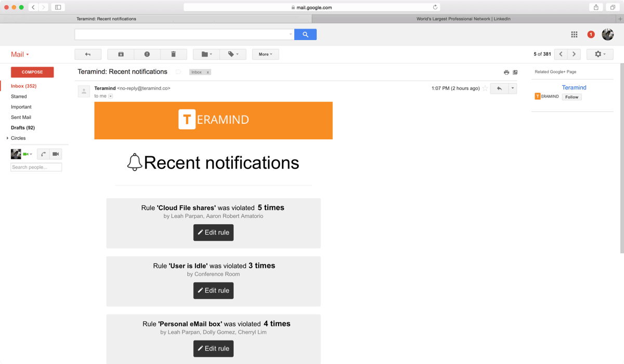Reload the page in address bar
624x364 pixels.
pos(435,7)
